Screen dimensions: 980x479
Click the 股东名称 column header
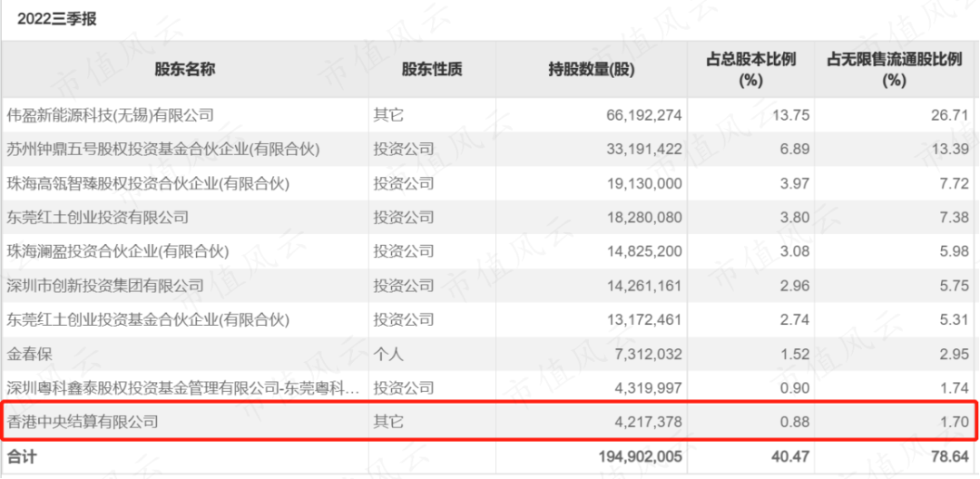tap(184, 70)
